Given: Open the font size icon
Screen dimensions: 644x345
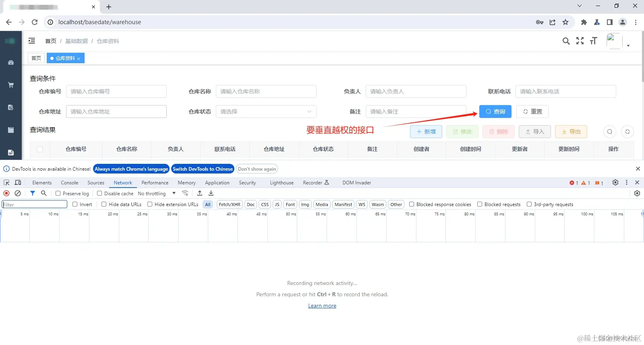Looking at the screenshot, I should point(593,41).
